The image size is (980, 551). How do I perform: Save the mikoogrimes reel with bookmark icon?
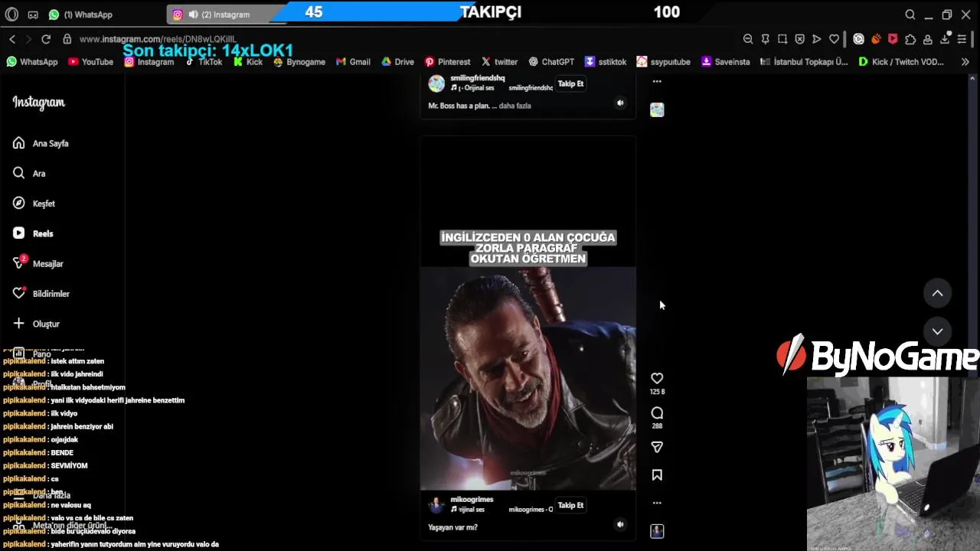(657, 475)
